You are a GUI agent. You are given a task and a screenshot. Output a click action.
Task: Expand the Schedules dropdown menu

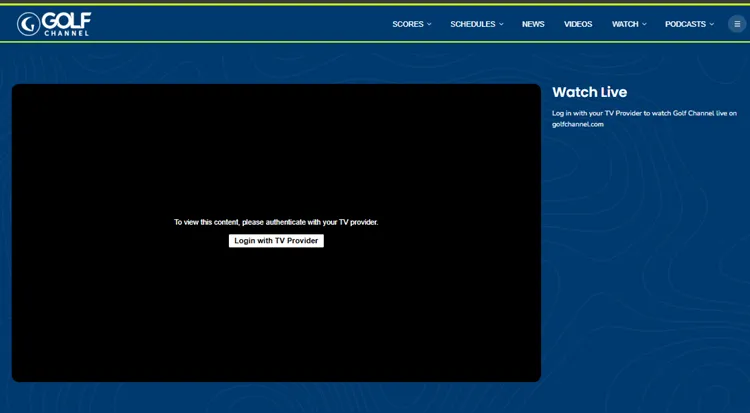pos(477,24)
